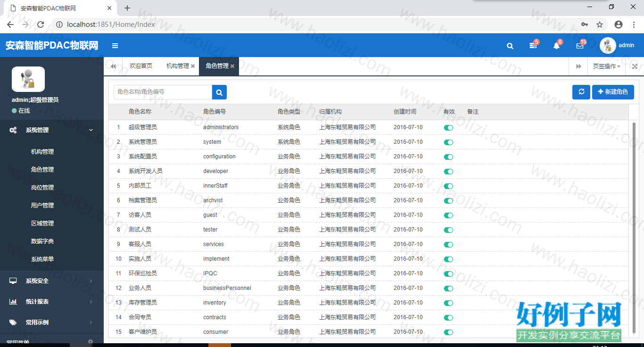
Task: Close the 角色管理 tab
Action: coord(232,66)
